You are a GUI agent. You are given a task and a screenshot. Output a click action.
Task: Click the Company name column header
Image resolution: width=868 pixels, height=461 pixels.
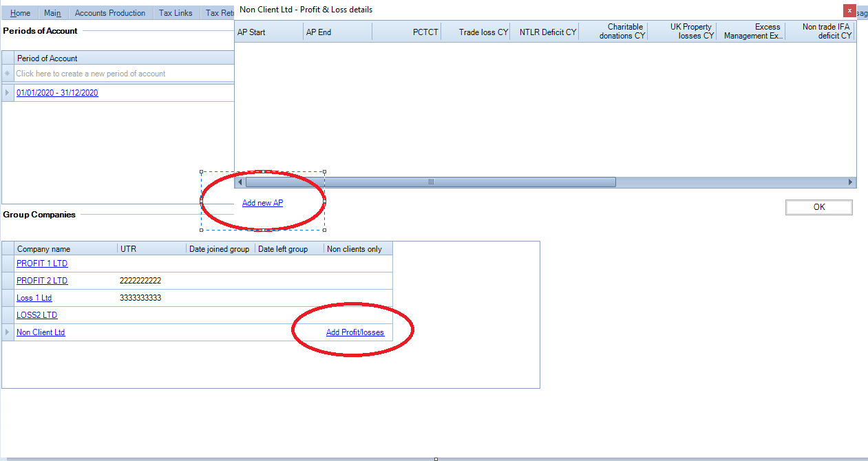pos(66,249)
